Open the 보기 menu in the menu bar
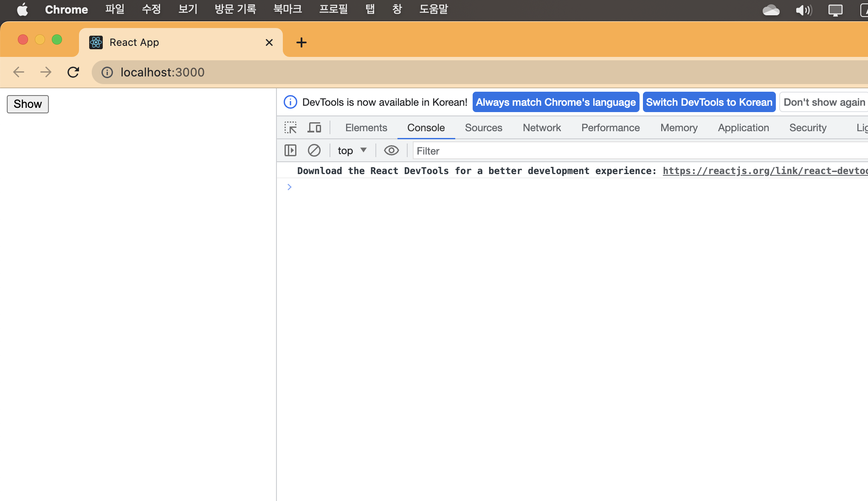 click(188, 9)
